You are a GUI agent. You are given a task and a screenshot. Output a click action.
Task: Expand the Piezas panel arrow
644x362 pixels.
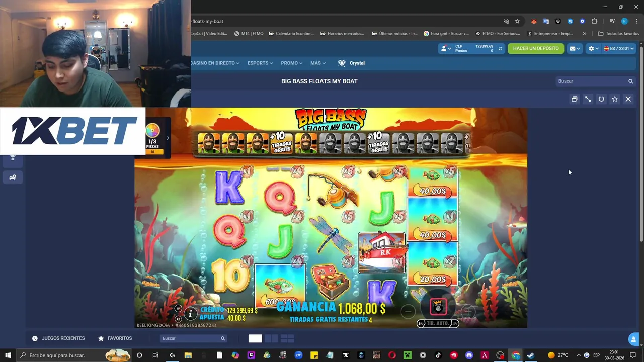click(x=168, y=138)
